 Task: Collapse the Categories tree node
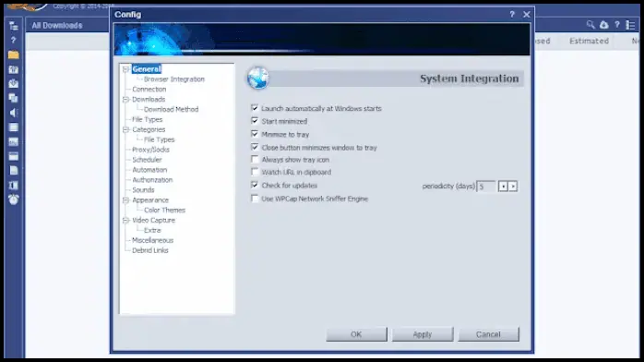[126, 129]
